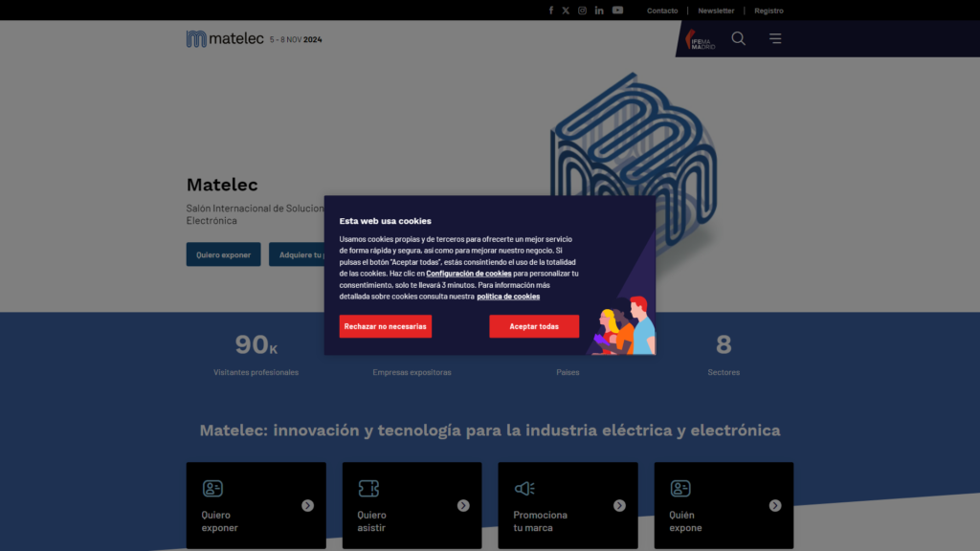
Task: Click the Quiero exponer hero button
Action: 223,254
